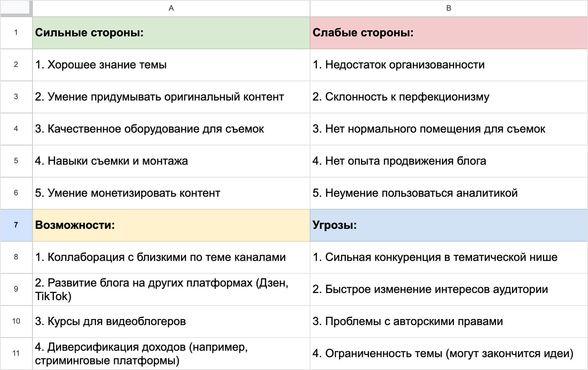Select row 11 header

click(x=16, y=353)
